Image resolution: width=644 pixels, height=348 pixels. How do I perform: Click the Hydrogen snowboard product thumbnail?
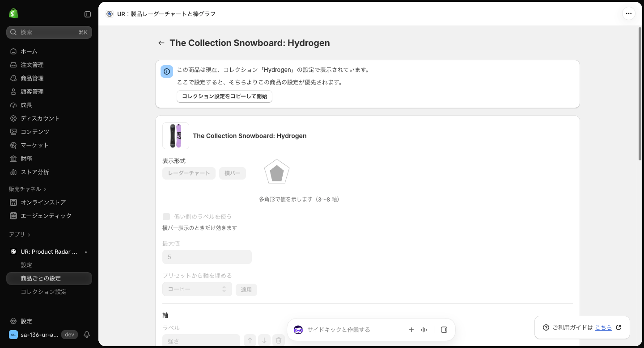click(x=176, y=136)
